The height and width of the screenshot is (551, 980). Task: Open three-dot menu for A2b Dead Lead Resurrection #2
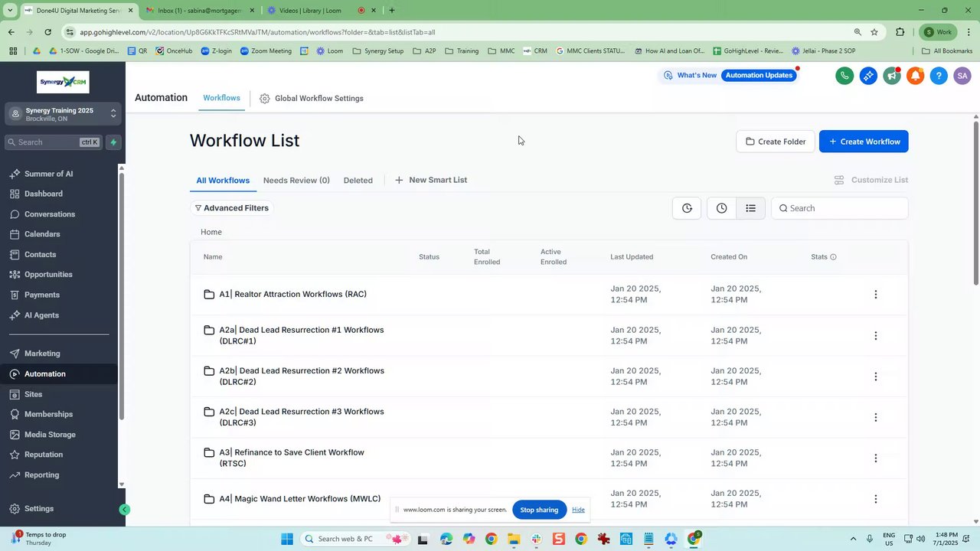(x=876, y=377)
